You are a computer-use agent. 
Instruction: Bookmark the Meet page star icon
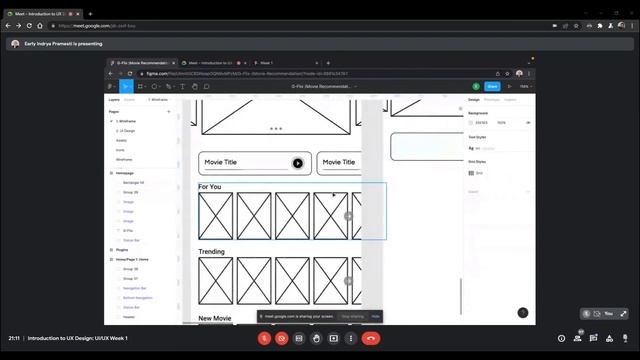click(576, 26)
